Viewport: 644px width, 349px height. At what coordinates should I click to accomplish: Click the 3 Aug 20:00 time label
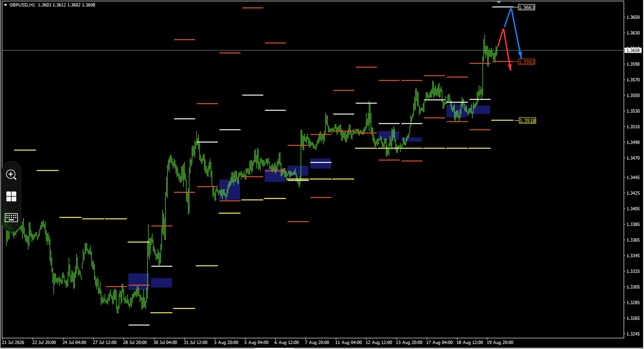(226, 342)
